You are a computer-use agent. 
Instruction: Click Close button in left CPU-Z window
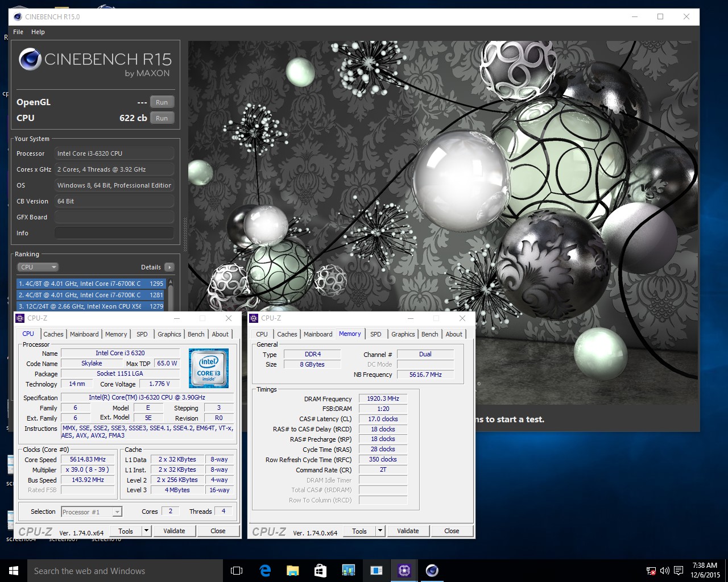point(218,531)
